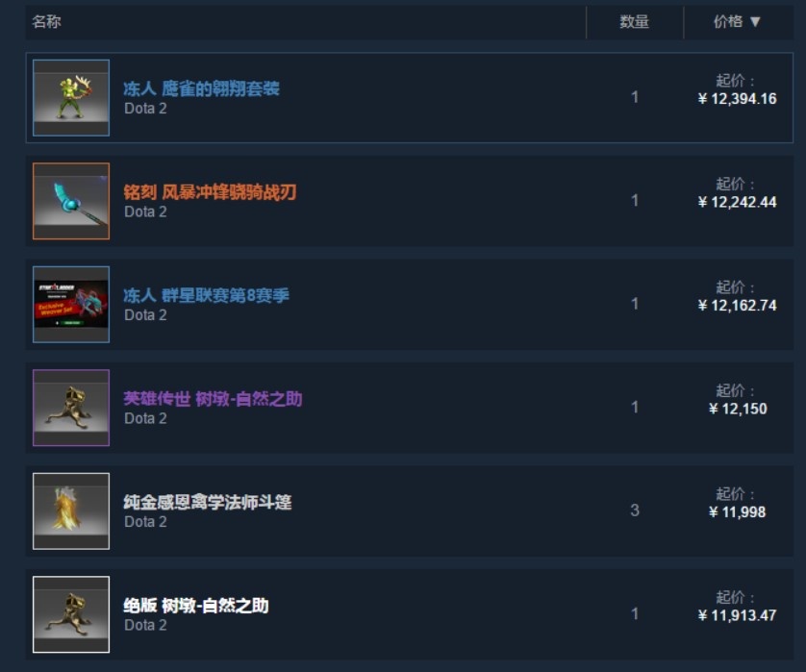Select the listing priced ¥ 11,998
Viewport: 806px width, 672px height.
(x=409, y=511)
